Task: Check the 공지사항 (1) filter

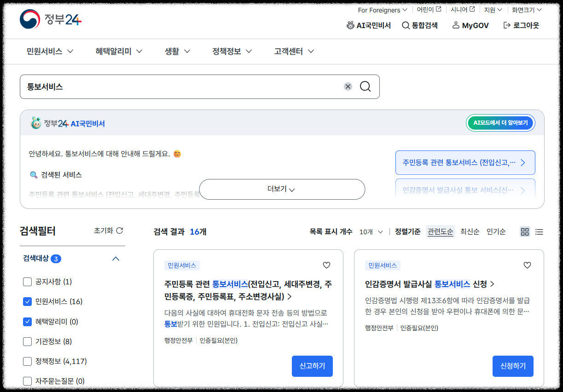Action: (x=27, y=282)
